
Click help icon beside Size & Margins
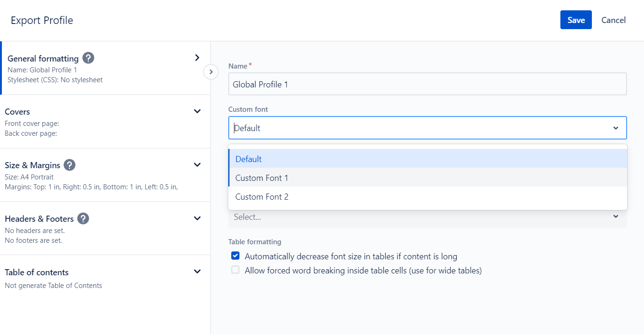70,165
